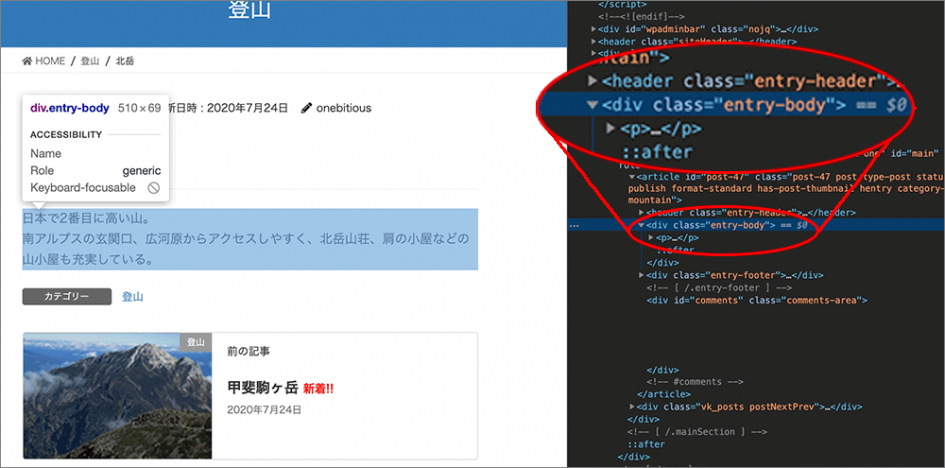Click the 前の記事 label in the post card

[249, 351]
